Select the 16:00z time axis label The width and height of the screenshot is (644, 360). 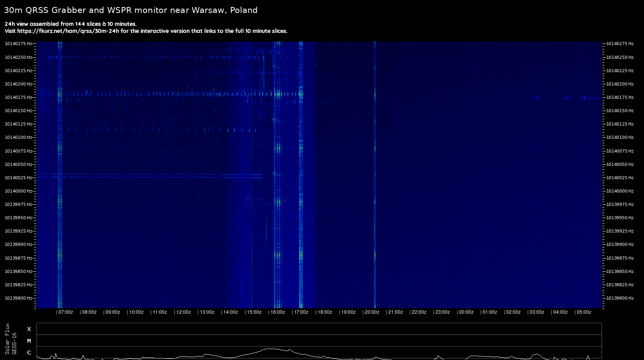[277, 312]
